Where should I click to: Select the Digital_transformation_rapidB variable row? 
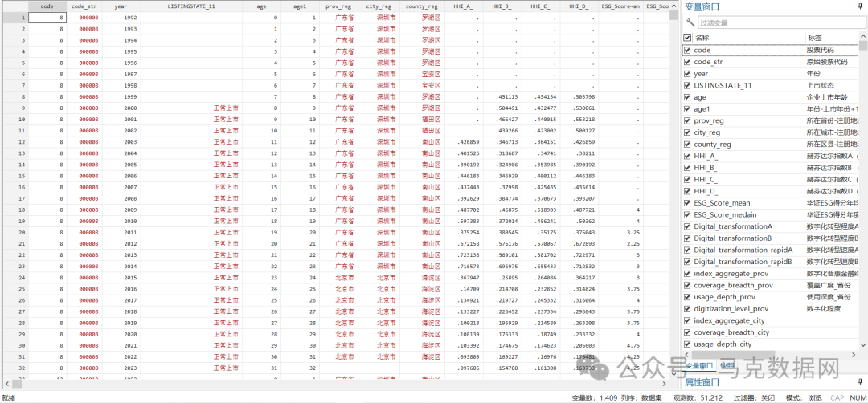pos(771,262)
